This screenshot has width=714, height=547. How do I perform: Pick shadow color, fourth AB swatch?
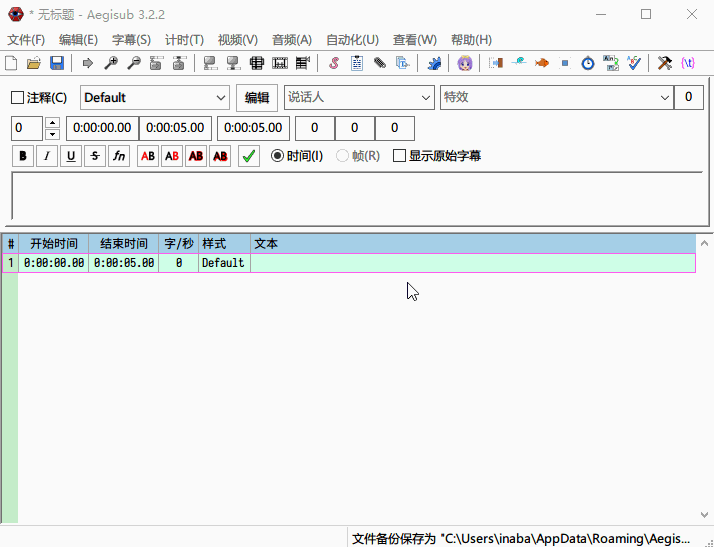pos(220,156)
